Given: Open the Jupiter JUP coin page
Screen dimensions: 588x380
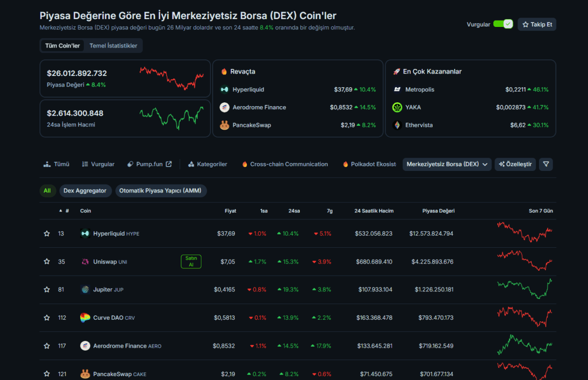Looking at the screenshot, I should click(x=108, y=289).
